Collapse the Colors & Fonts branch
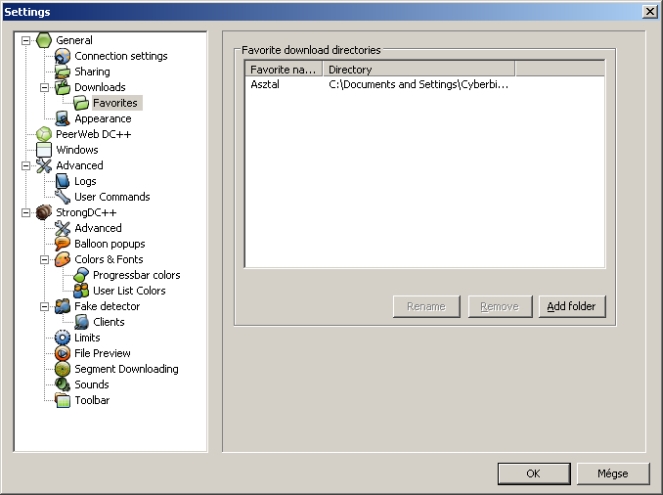This screenshot has height=495, width=663. coord(45,260)
